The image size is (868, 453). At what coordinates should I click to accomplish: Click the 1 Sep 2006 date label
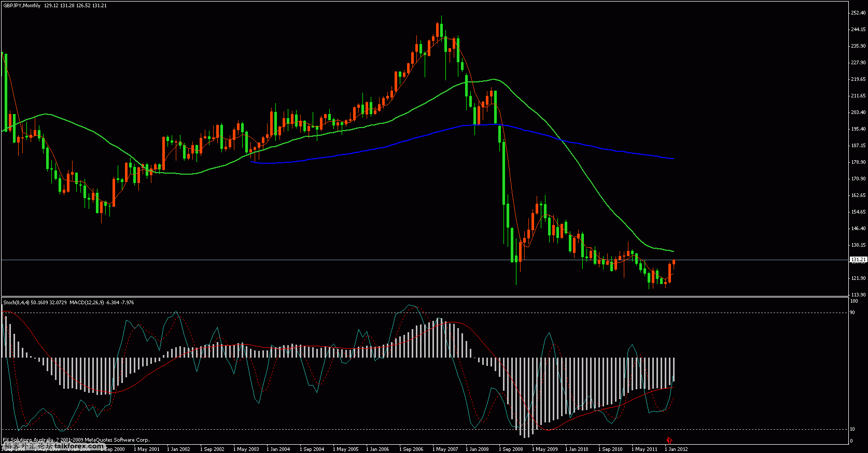(x=411, y=449)
